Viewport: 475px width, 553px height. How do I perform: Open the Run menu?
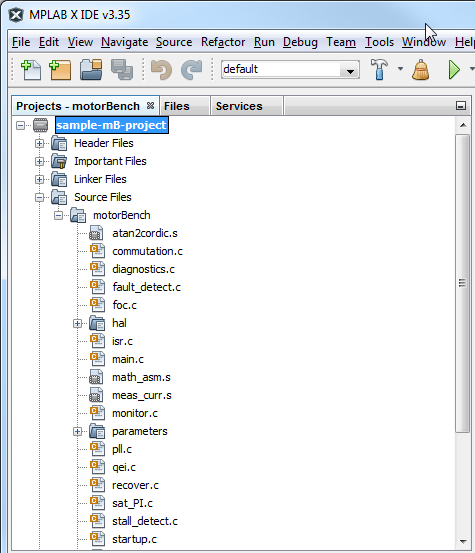[x=264, y=42]
